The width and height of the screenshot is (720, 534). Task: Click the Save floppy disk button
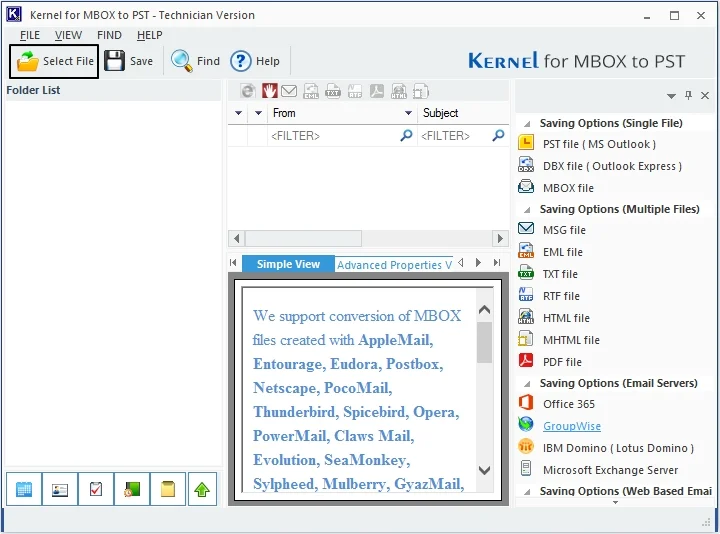pyautogui.click(x=129, y=61)
